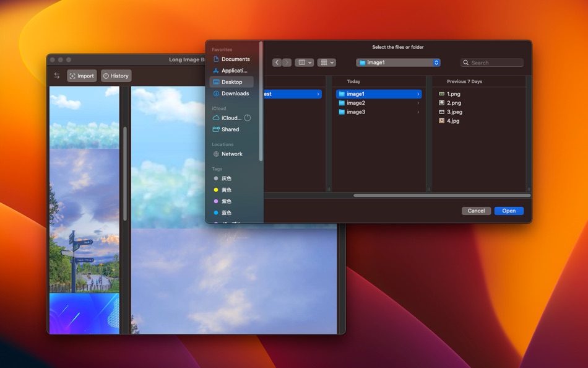
Task: Click the Search input field
Action: 491,62
